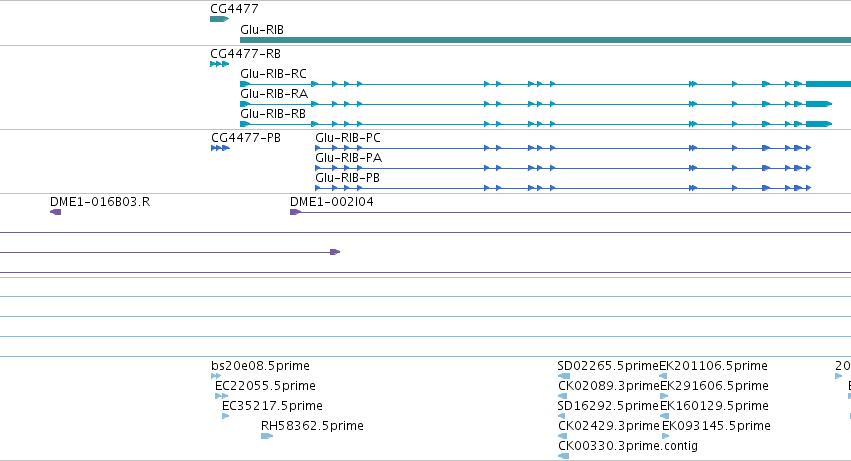Click the blue arrows glyph under CG4477-PB
Screen dimensions: 851x461
tap(220, 148)
